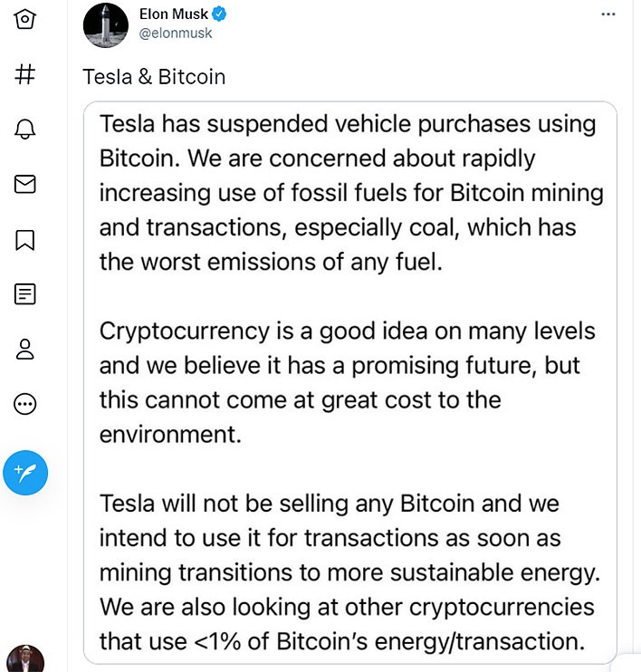Open the Elon Musk display name link
The height and width of the screenshot is (672, 641).
(x=174, y=14)
